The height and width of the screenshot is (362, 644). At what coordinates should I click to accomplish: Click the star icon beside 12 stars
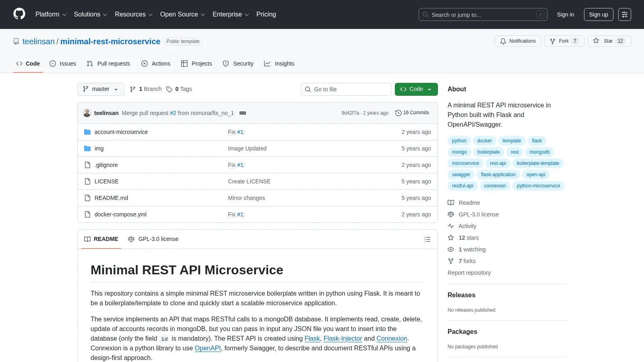click(451, 238)
